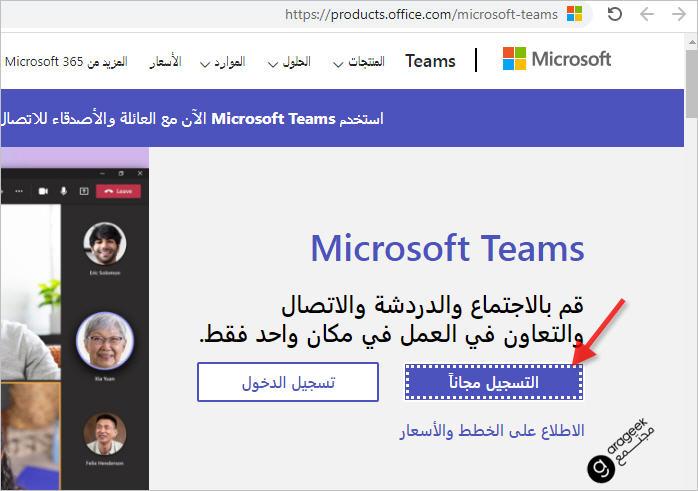Click the page vertical scrollbar thumb
The image size is (698, 491).
(691, 84)
